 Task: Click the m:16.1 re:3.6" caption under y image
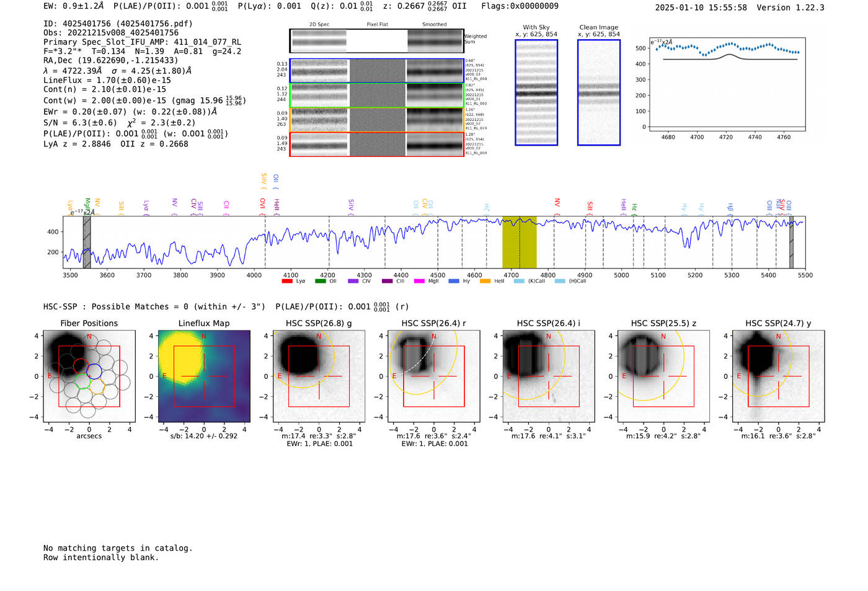tap(779, 436)
